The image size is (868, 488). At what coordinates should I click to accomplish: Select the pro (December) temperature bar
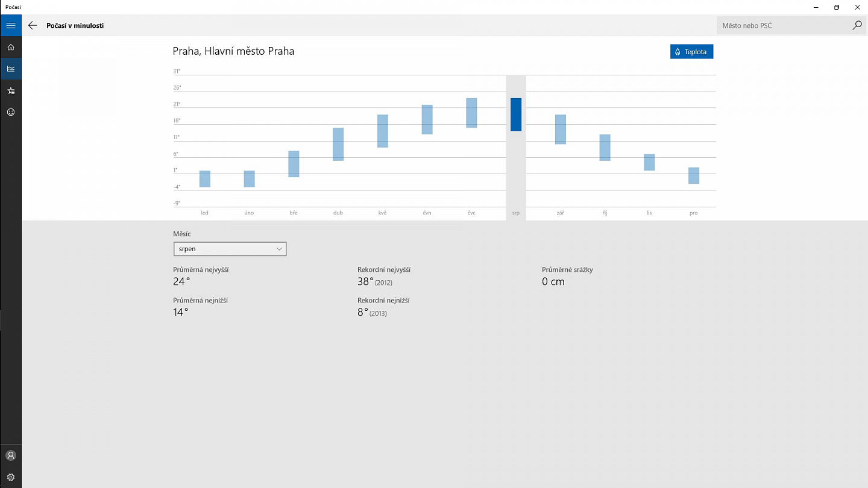coord(694,175)
